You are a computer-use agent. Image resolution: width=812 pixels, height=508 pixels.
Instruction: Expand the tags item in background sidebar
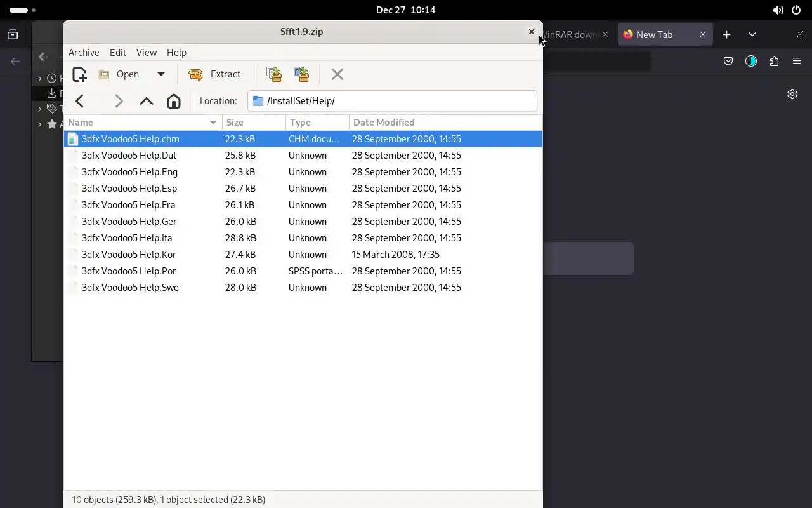coord(39,109)
